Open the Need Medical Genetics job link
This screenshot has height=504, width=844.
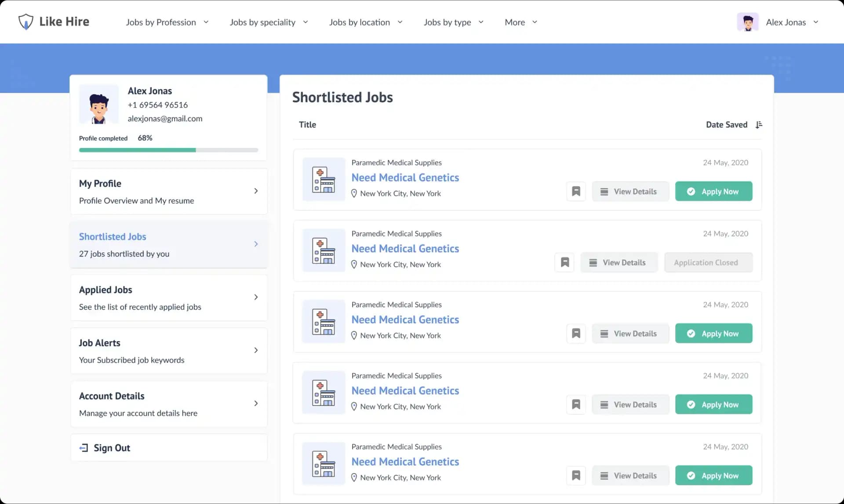click(x=405, y=178)
